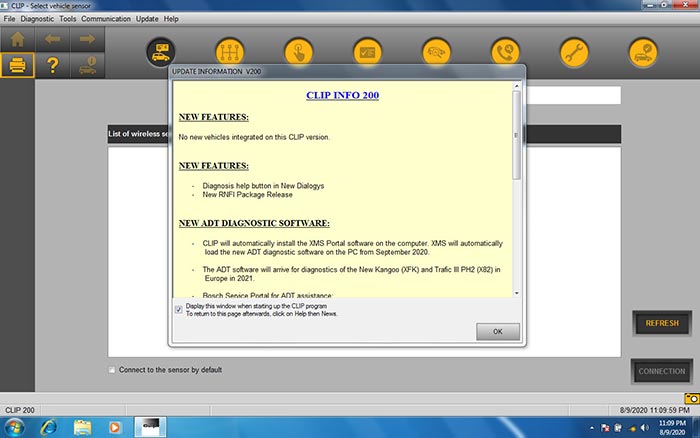This screenshot has width=700, height=438.
Task: Click the back arrow navigation icon
Action: point(52,39)
